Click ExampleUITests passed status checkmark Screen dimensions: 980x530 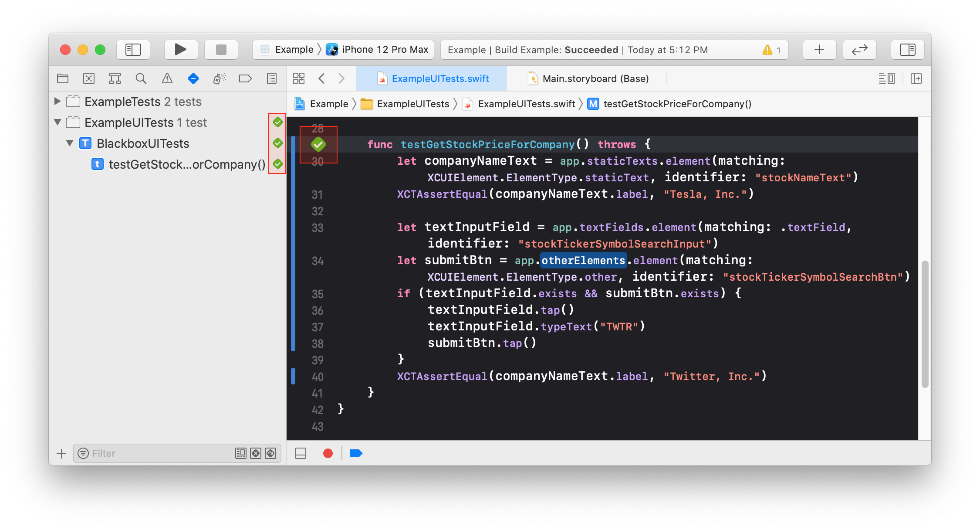tap(277, 122)
